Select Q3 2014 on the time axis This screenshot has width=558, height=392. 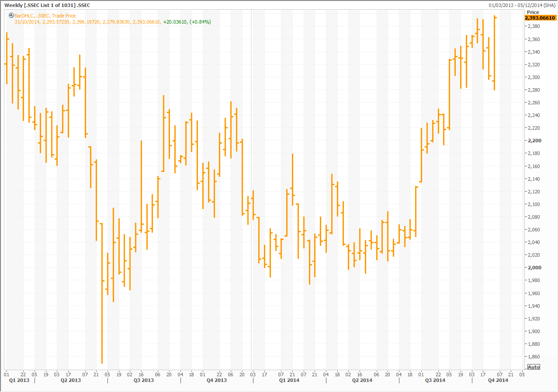[435, 380]
